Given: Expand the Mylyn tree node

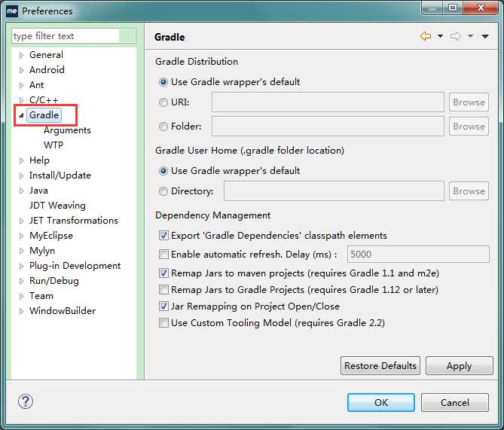Looking at the screenshot, I should 21,251.
